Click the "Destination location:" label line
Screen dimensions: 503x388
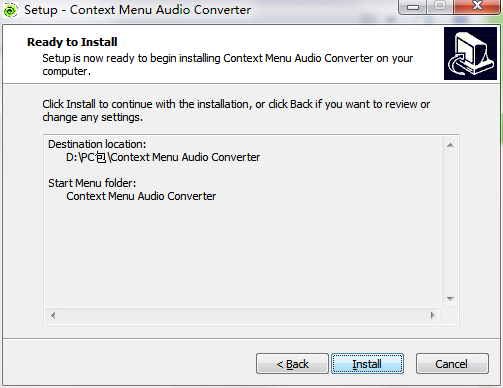click(97, 144)
